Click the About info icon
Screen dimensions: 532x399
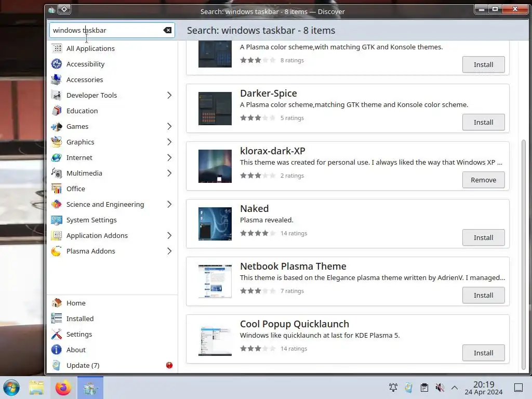57,350
